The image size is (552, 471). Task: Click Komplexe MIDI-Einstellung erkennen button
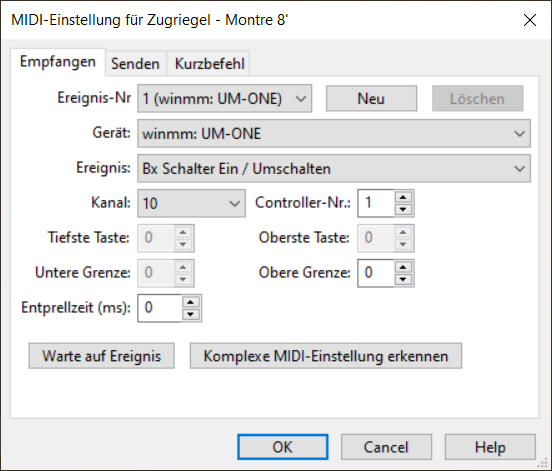point(326,356)
